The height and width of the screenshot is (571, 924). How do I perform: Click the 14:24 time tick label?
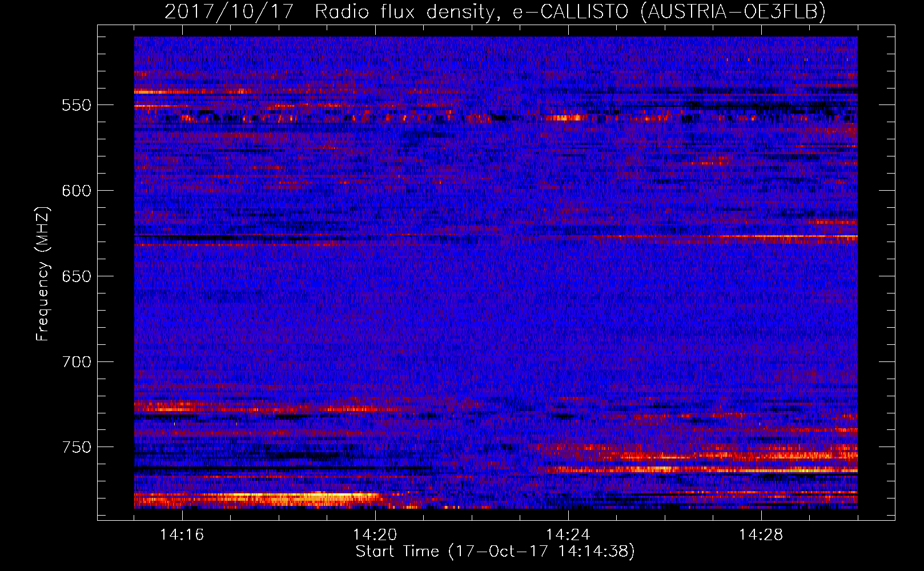(568, 535)
